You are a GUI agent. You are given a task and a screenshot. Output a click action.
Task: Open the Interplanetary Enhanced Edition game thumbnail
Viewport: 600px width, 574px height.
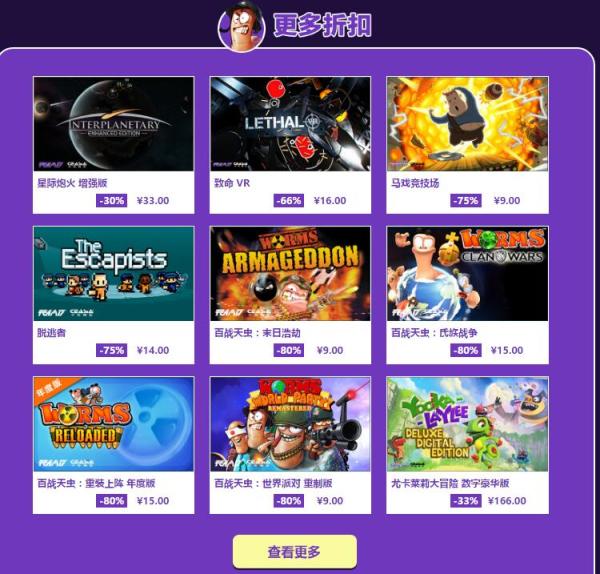pyautogui.click(x=114, y=124)
